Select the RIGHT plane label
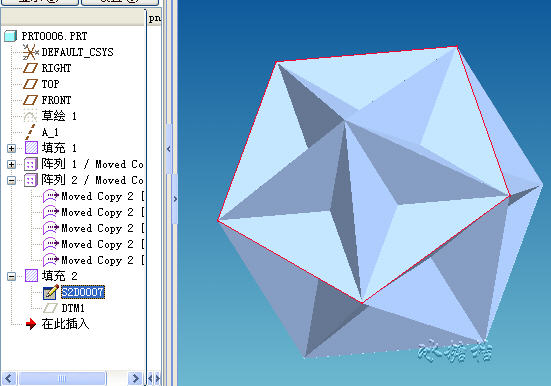The image size is (551, 386). (56, 68)
